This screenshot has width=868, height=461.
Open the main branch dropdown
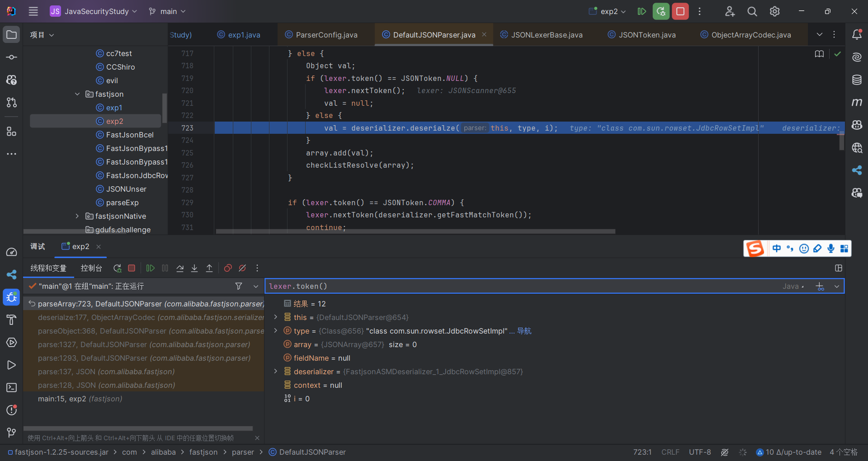click(x=167, y=11)
